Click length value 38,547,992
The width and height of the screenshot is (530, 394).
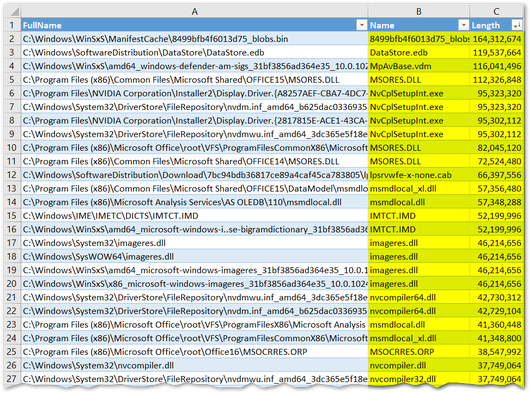[496, 352]
